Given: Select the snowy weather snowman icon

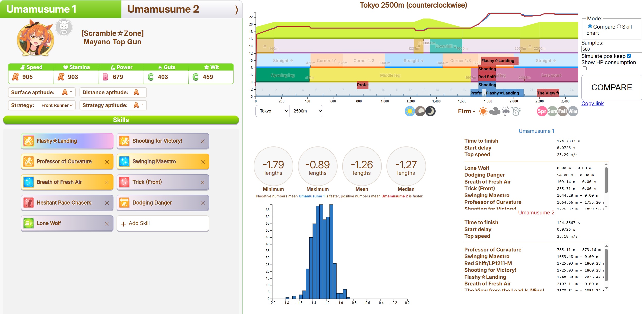Looking at the screenshot, I should point(516,111).
